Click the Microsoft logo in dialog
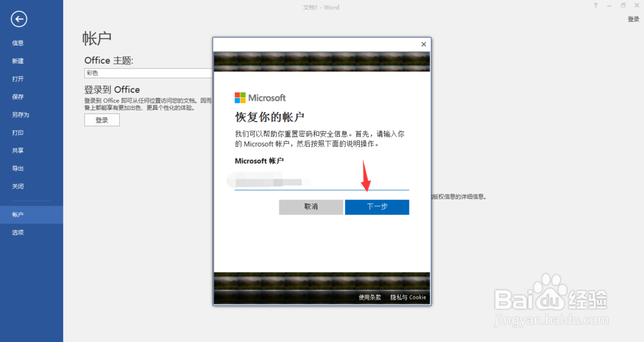Image resolution: width=644 pixels, height=342 pixels. (x=260, y=98)
